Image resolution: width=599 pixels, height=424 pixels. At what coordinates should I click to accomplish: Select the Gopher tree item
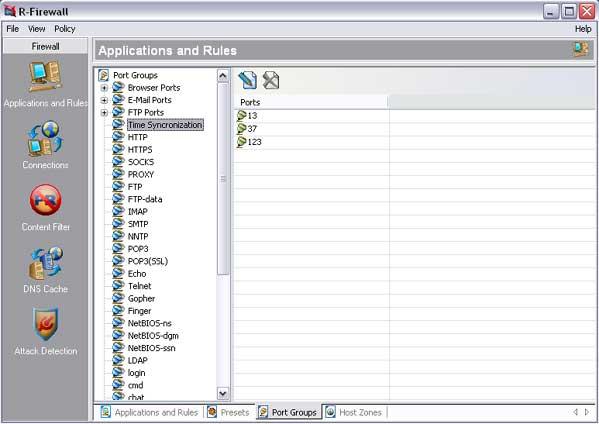coord(141,299)
